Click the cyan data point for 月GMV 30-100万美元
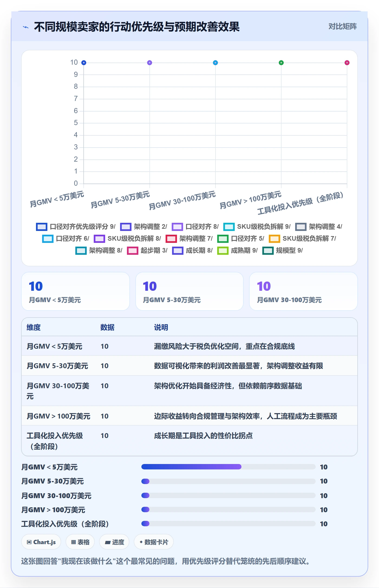The image size is (379, 588). (x=215, y=63)
